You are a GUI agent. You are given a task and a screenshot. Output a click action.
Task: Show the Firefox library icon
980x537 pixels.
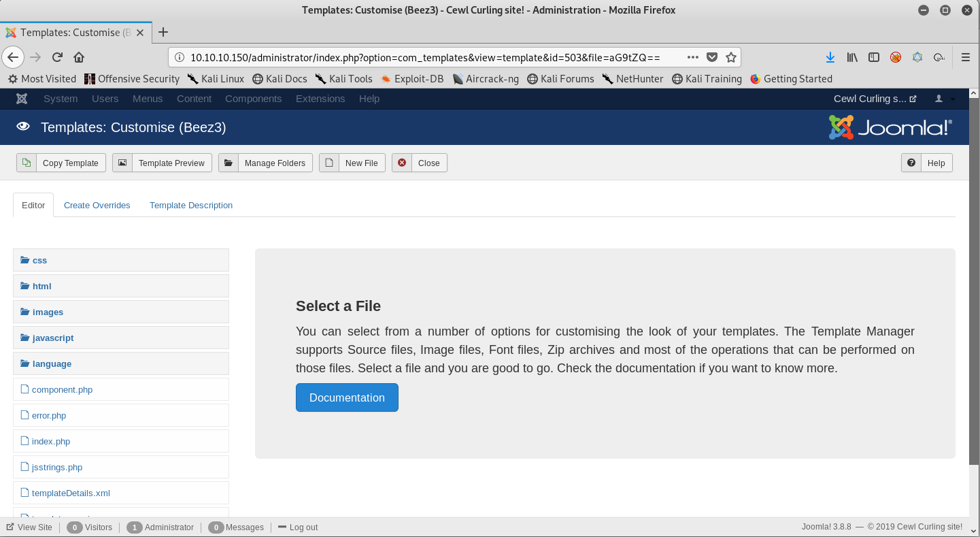[851, 57]
